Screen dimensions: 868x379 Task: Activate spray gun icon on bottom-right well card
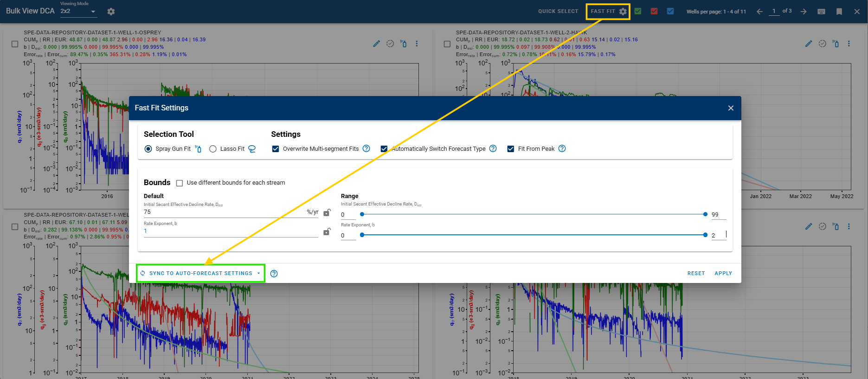[x=836, y=226]
